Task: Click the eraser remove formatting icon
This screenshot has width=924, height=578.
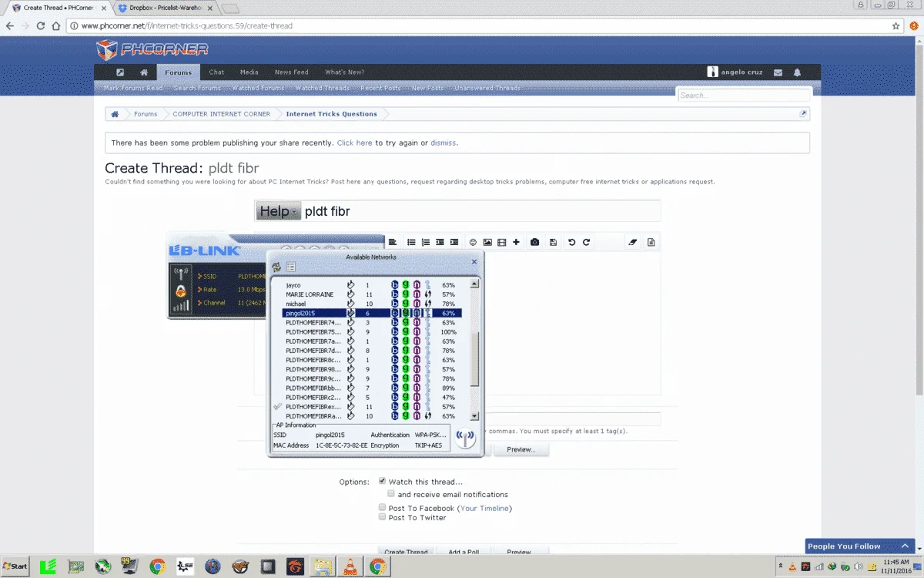Action: (x=633, y=242)
